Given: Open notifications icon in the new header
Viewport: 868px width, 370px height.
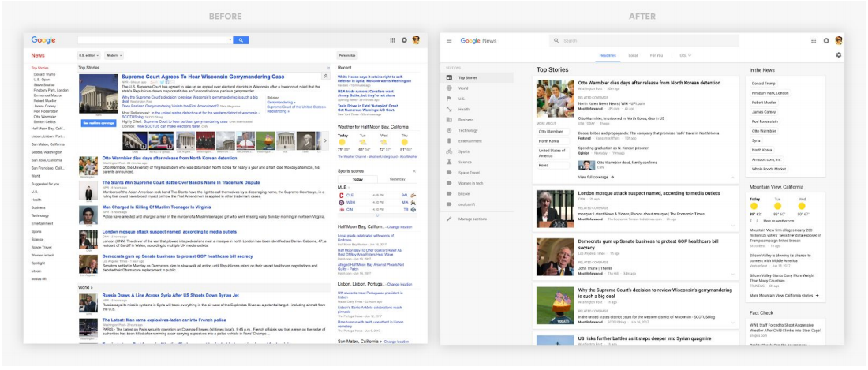Looking at the screenshot, I should tap(826, 40).
